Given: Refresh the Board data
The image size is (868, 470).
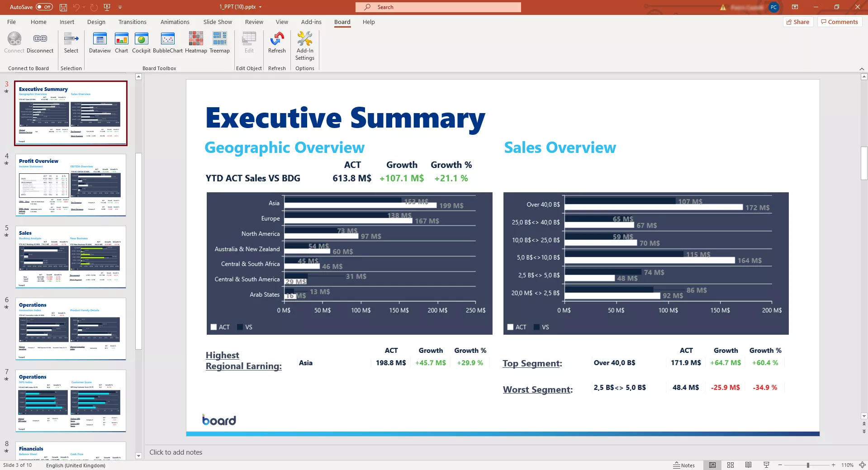Looking at the screenshot, I should click(277, 43).
